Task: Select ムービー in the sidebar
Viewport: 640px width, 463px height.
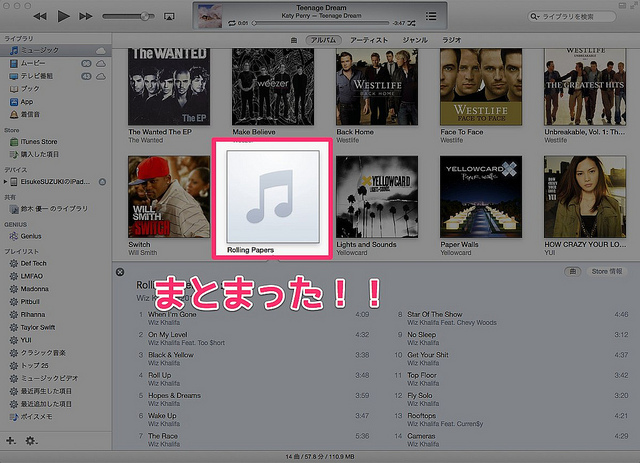Action: click(x=56, y=63)
